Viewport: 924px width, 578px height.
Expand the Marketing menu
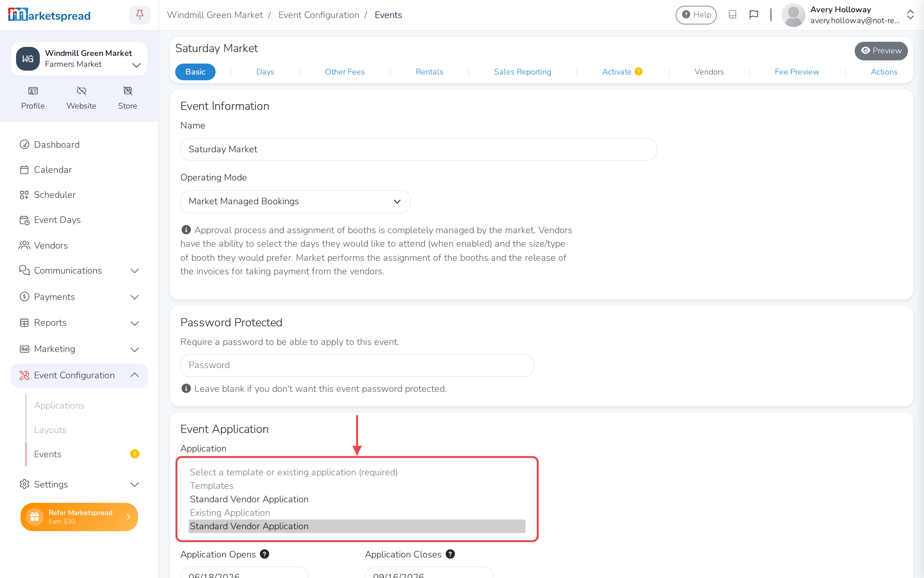click(79, 349)
